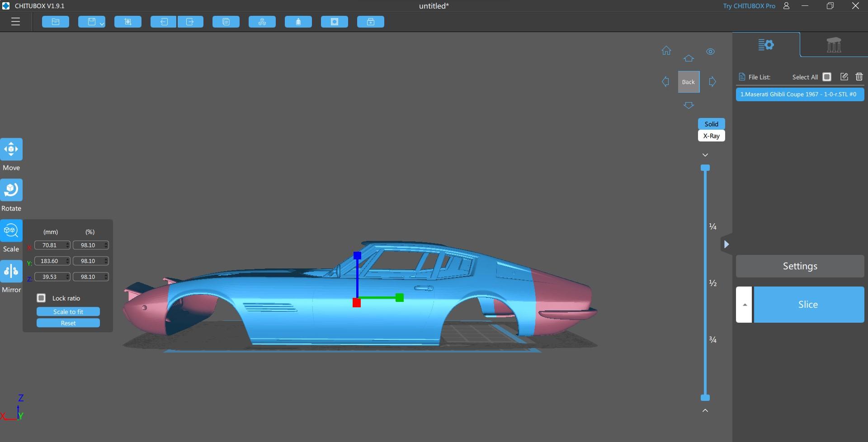Viewport: 868px width, 442px height.
Task: Click the Back face of view cube
Action: [689, 82]
